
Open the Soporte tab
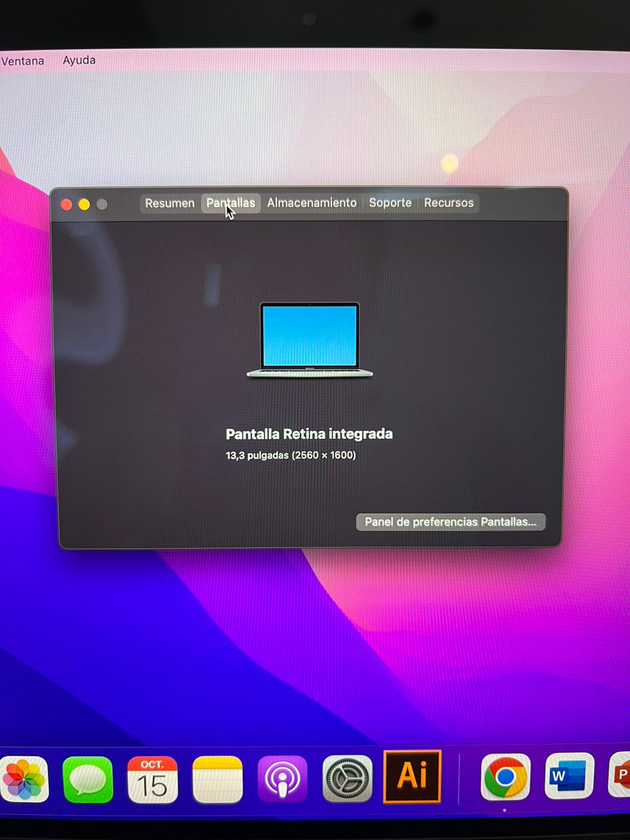pos(390,203)
